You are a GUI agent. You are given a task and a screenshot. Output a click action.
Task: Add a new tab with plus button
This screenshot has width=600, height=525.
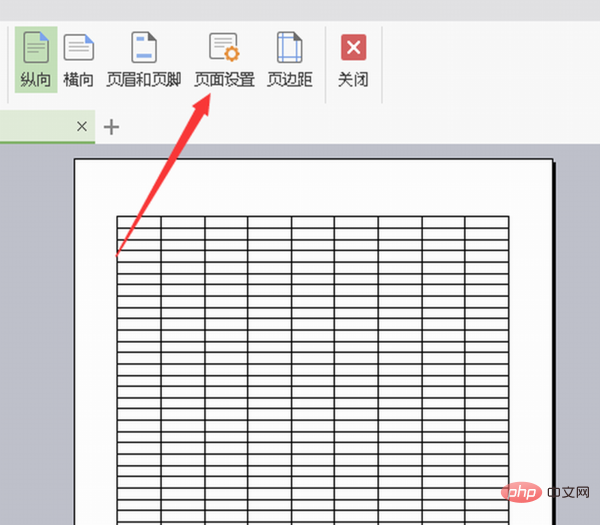(x=111, y=127)
